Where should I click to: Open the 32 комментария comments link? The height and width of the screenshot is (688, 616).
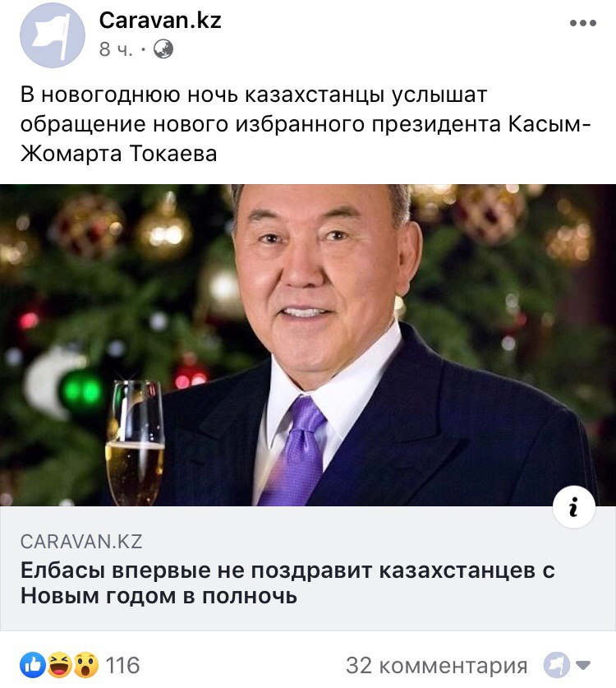tap(437, 666)
